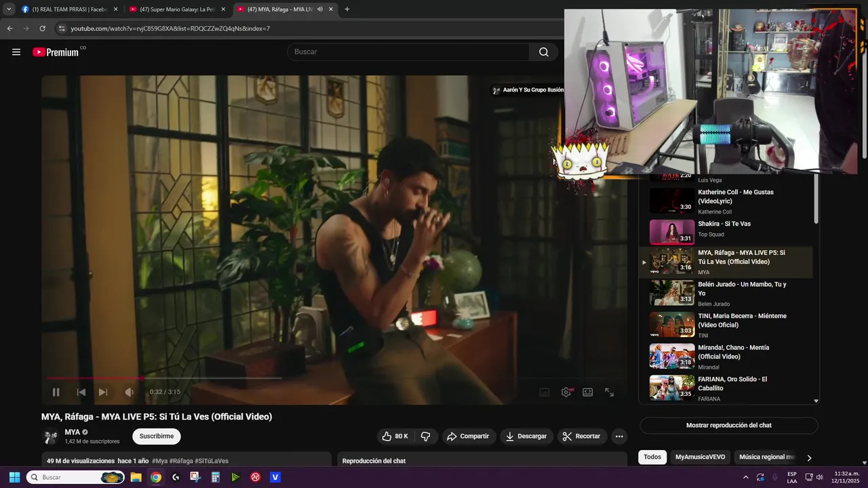Toggle theater mode on the player

click(x=587, y=392)
